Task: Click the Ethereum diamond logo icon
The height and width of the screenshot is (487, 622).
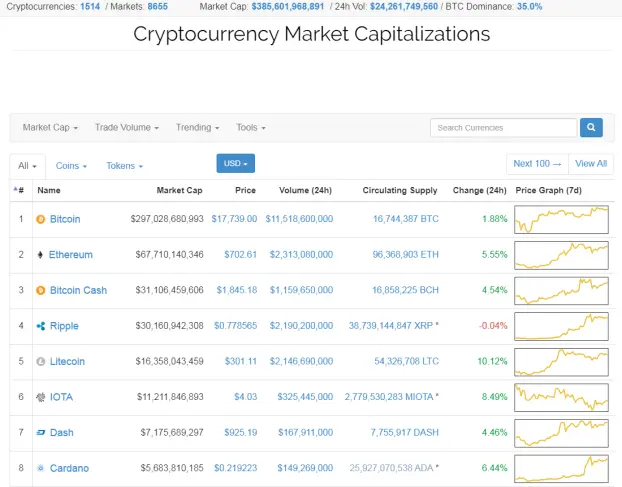Action: click(x=40, y=255)
